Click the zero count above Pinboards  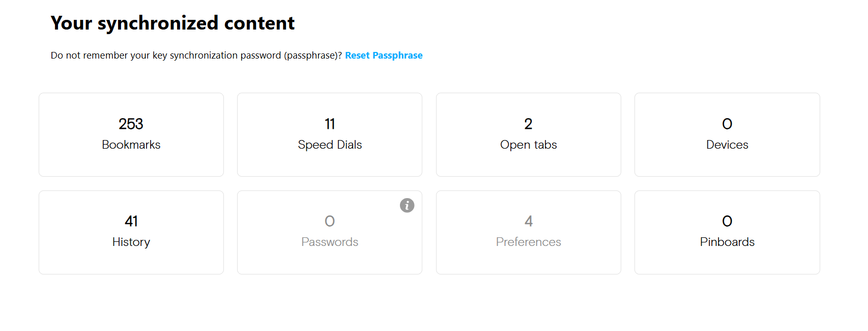[x=727, y=221]
